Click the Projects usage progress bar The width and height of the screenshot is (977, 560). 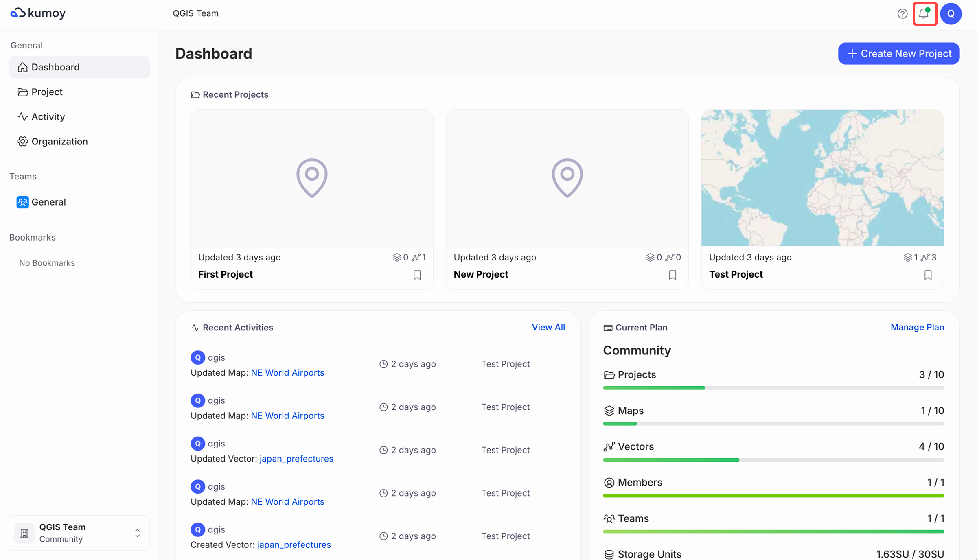[773, 388]
